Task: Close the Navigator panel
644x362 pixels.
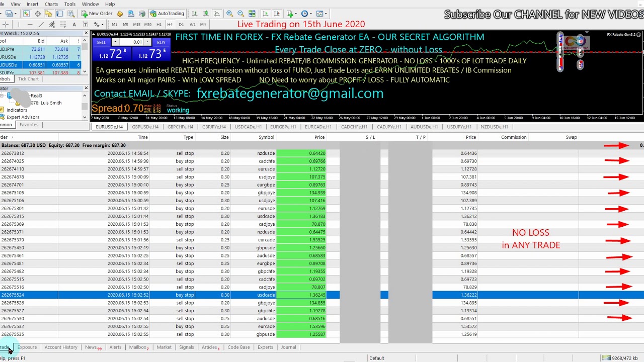Action: (86, 88)
